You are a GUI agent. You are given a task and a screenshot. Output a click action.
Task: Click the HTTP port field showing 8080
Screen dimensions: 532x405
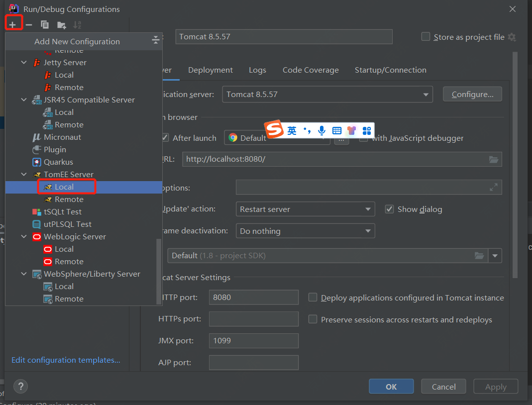click(x=254, y=298)
